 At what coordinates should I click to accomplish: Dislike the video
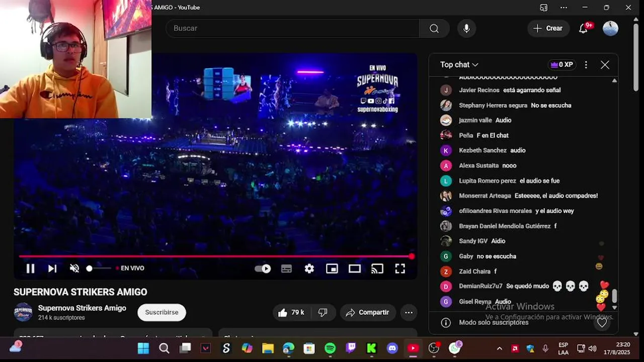tap(323, 312)
